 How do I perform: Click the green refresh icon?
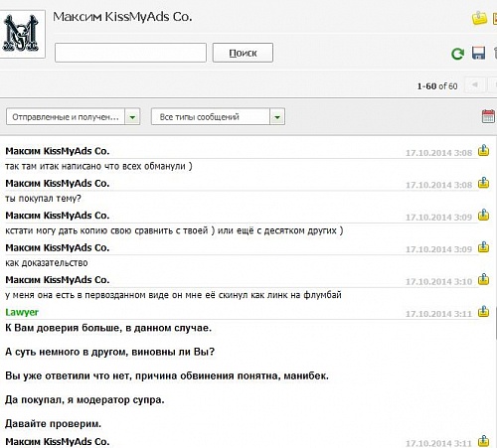457,54
